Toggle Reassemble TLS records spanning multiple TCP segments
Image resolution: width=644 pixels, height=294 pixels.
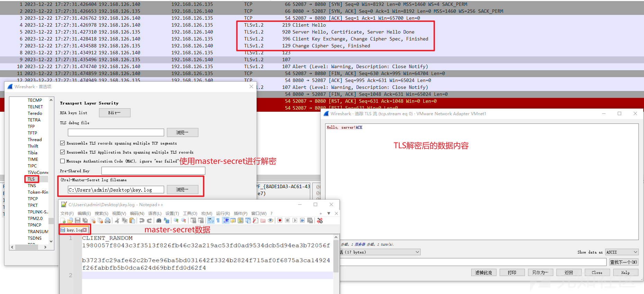(62, 143)
